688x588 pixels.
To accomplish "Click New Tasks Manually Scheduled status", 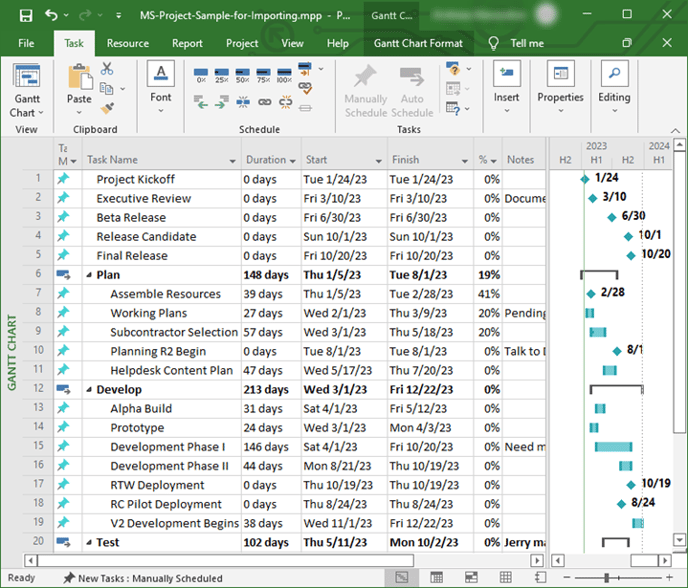I will tap(143, 578).
